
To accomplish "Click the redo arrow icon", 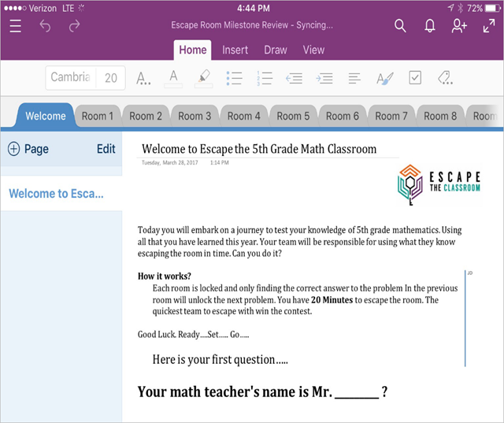I will click(74, 26).
